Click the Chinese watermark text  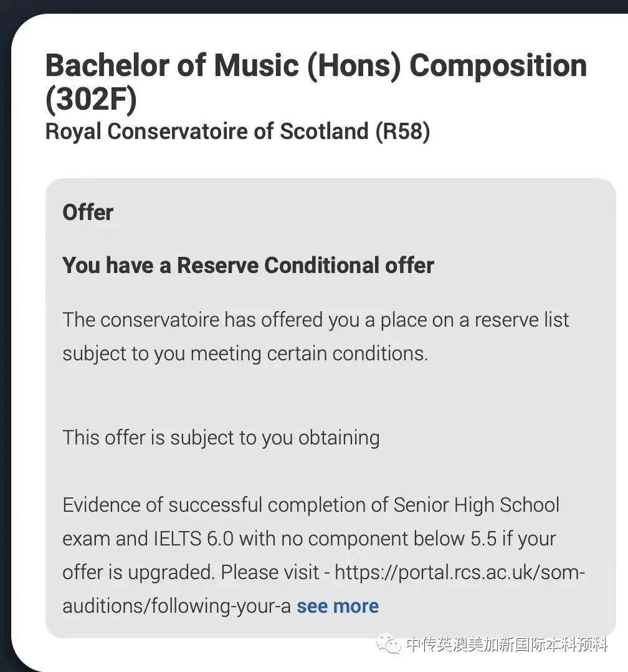pos(506,645)
